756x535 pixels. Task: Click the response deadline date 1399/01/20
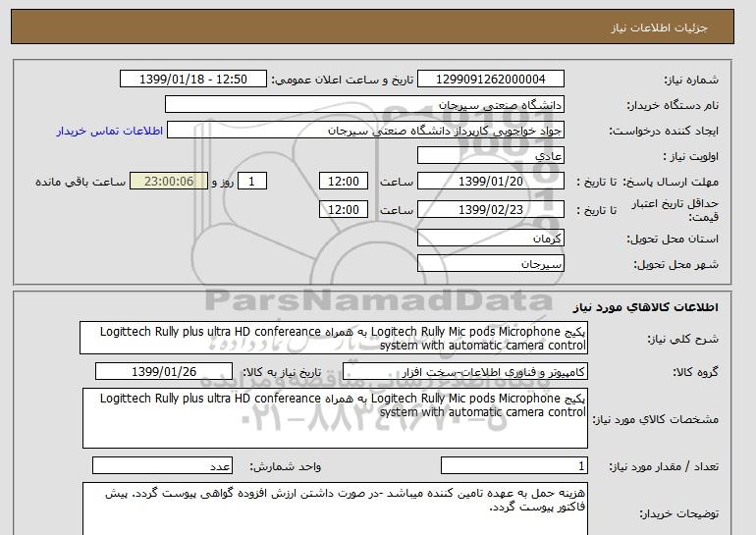490,182
